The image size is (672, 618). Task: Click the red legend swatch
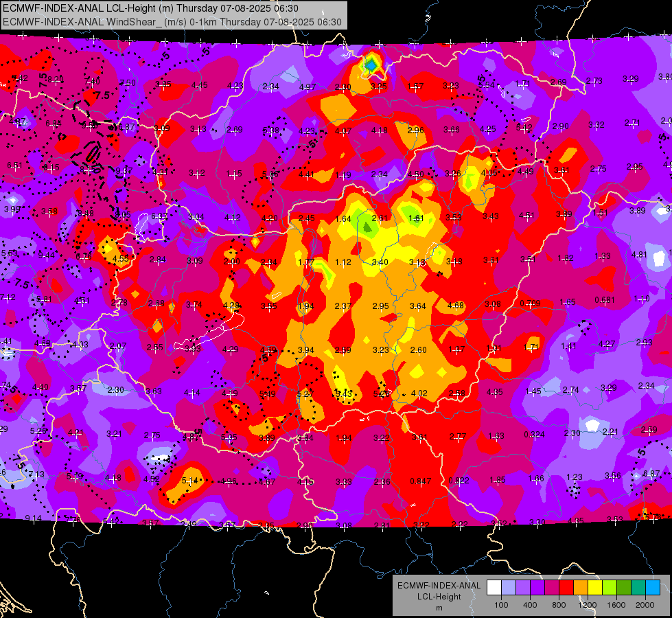click(x=566, y=588)
